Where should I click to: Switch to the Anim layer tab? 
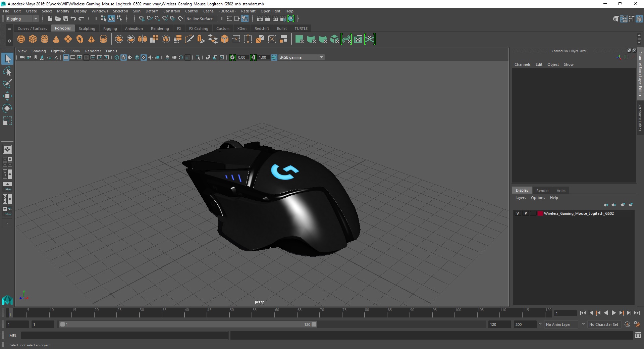(x=561, y=191)
